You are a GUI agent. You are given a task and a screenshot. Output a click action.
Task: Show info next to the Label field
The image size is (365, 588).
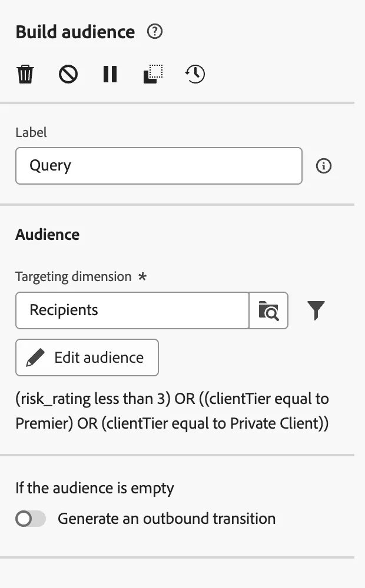[x=324, y=166]
